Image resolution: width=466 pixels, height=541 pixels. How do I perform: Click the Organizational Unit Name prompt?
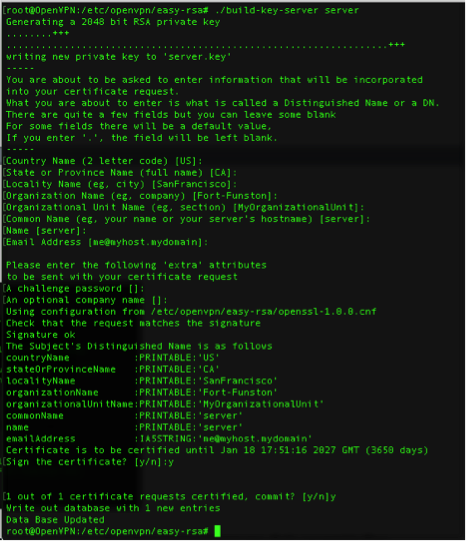(x=185, y=207)
